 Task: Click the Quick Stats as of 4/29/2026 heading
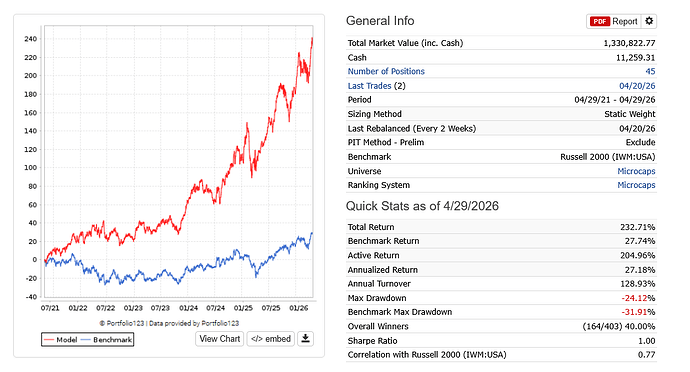(422, 206)
